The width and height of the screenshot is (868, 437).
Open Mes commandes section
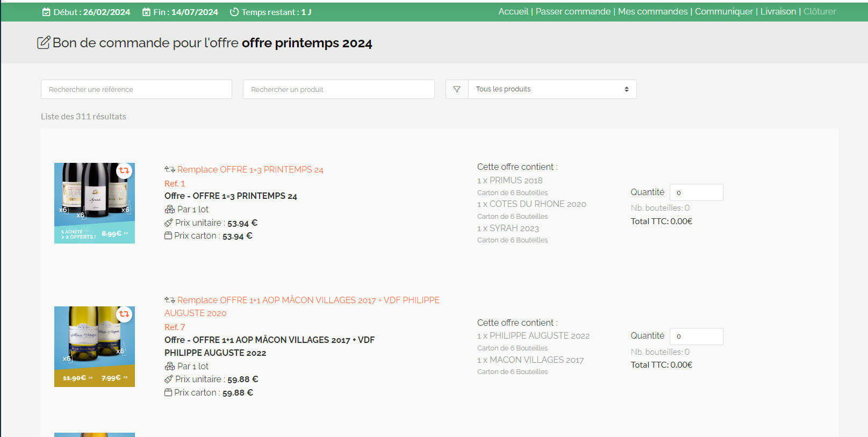[652, 12]
